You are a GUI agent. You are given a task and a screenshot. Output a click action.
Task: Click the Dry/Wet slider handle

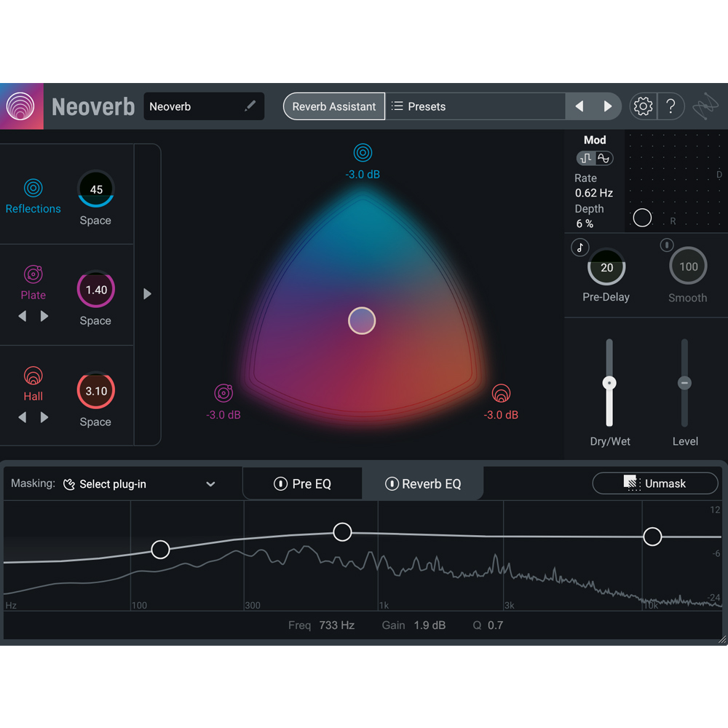pos(609,383)
